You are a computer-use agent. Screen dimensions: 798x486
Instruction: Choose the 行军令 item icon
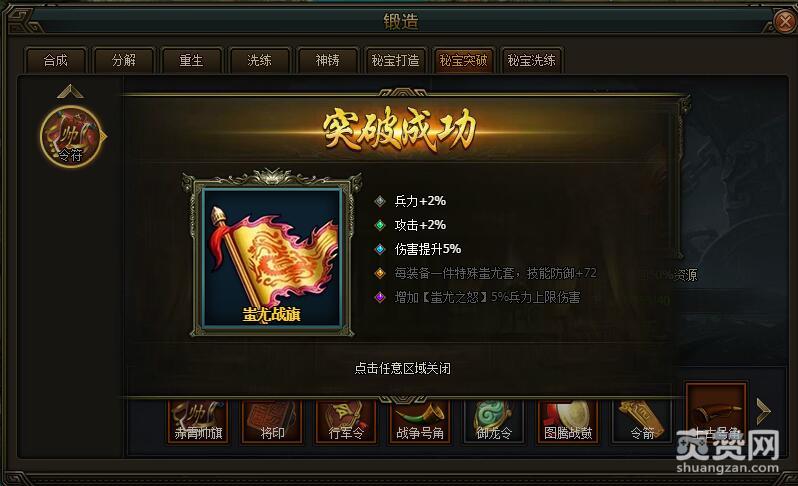pyautogui.click(x=346, y=421)
